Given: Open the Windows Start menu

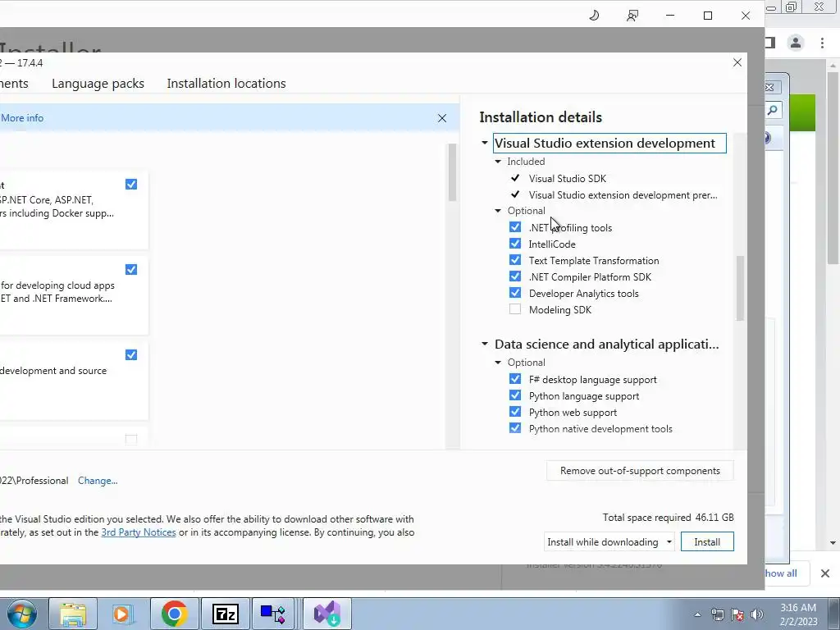Looking at the screenshot, I should coord(22,614).
